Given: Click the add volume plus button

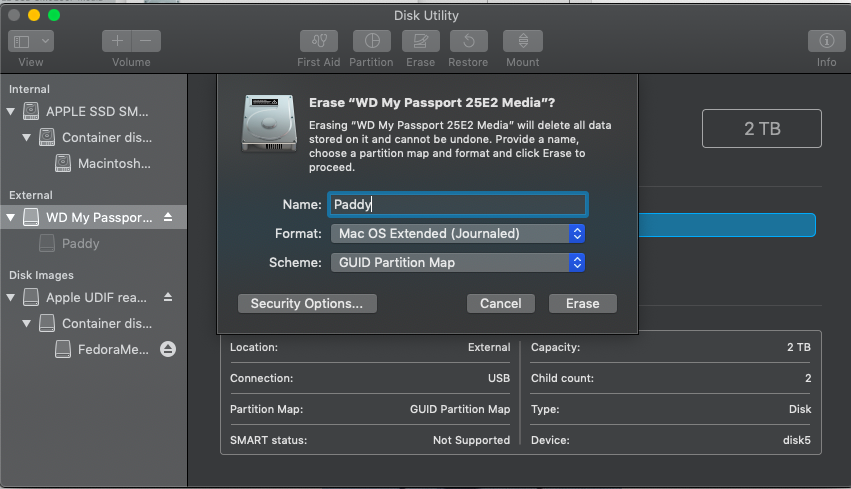Looking at the screenshot, I should (117, 41).
